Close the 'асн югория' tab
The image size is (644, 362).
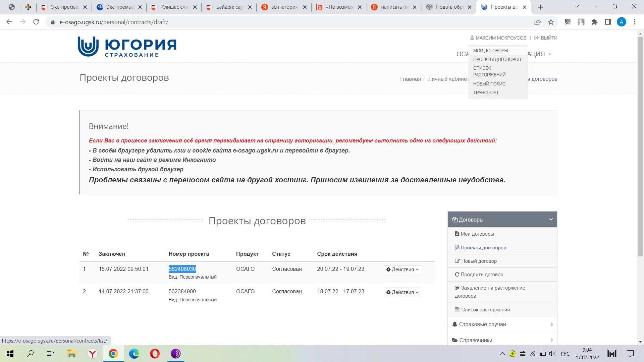click(305, 7)
